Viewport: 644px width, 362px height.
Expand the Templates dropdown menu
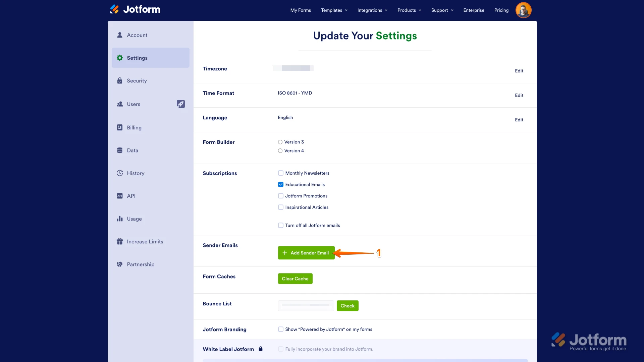tap(334, 10)
